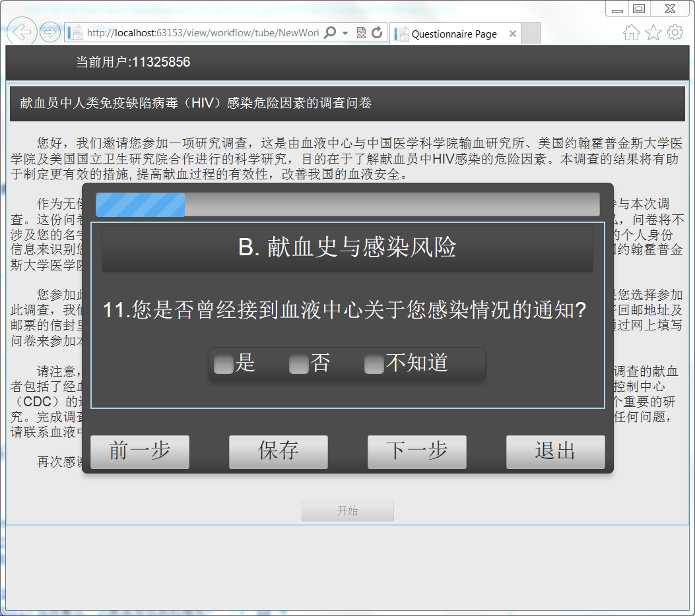Click the browser forward arrow
Screen dimensions: 695x616
coord(50,32)
